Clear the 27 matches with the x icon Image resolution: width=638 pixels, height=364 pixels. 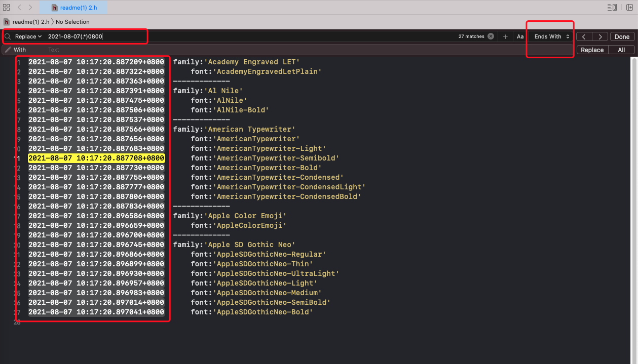tap(490, 36)
